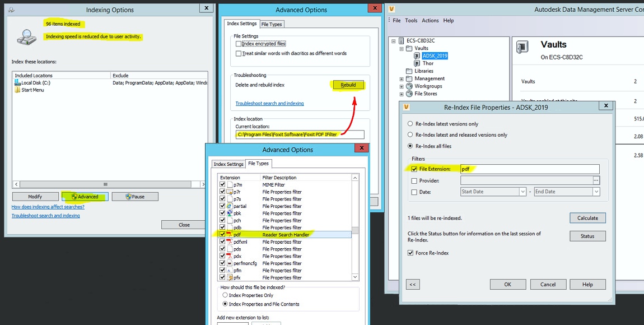Uncheck the pdf extension checkbox
The height and width of the screenshot is (325, 644).
tap(223, 234)
